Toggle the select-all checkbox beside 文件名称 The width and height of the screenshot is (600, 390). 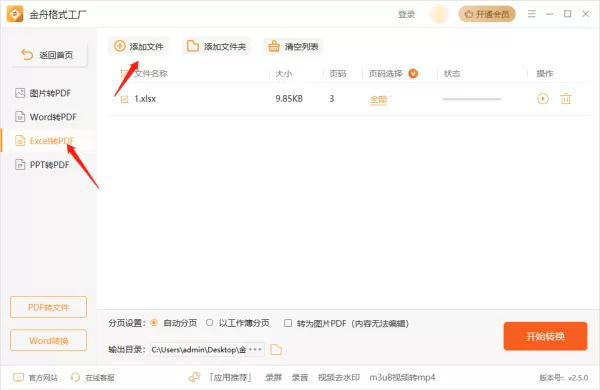click(x=124, y=73)
